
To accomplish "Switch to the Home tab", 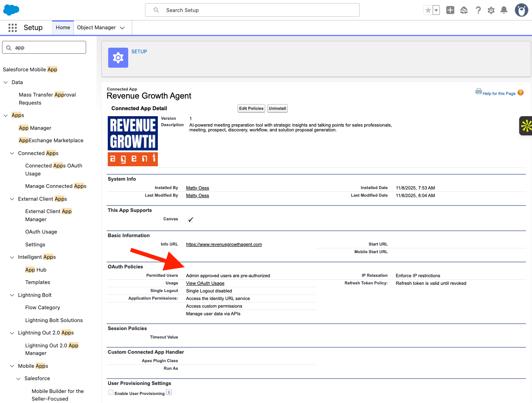I will tap(62, 27).
